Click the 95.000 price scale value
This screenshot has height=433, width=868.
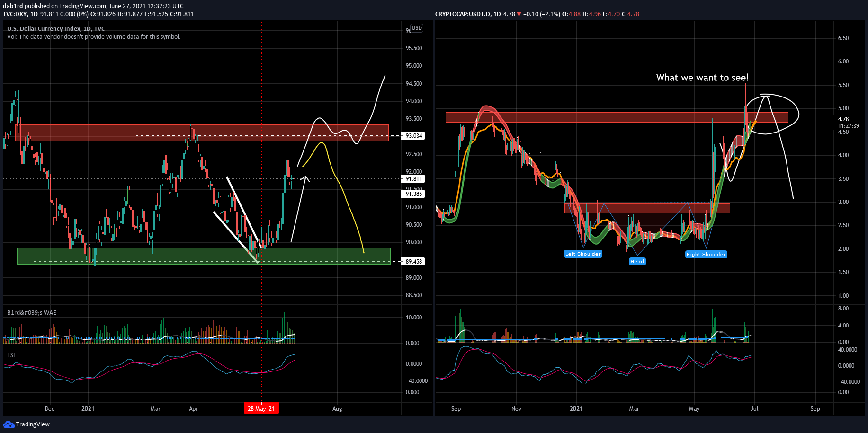coord(414,66)
